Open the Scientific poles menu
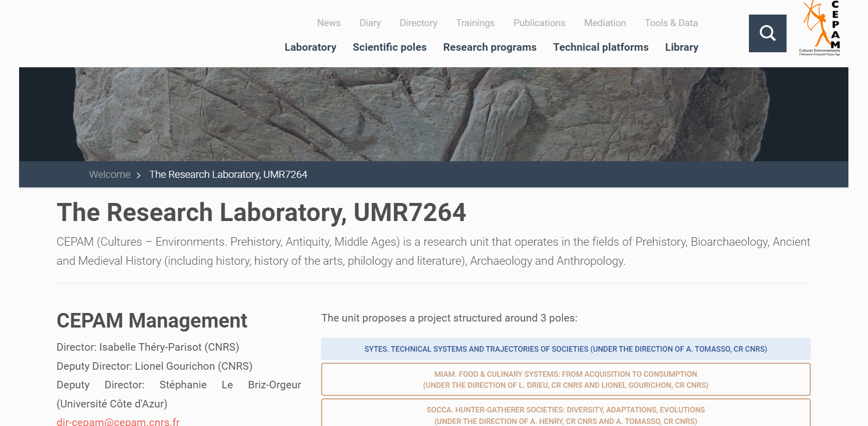The width and height of the screenshot is (868, 426). [x=390, y=47]
